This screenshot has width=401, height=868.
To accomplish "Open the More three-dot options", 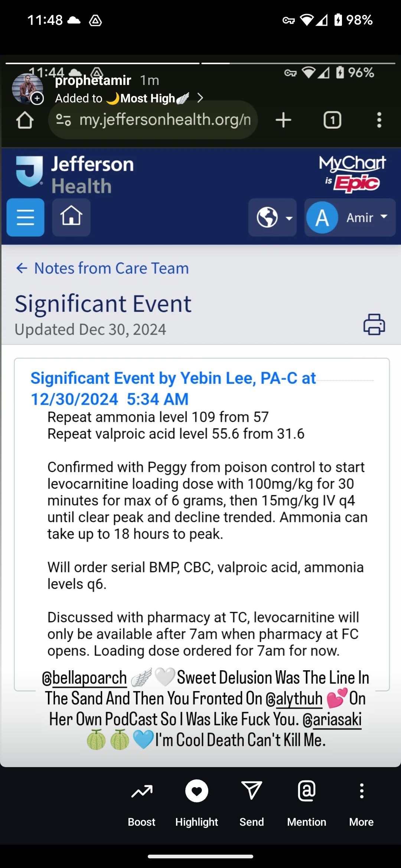I will pos(362,791).
